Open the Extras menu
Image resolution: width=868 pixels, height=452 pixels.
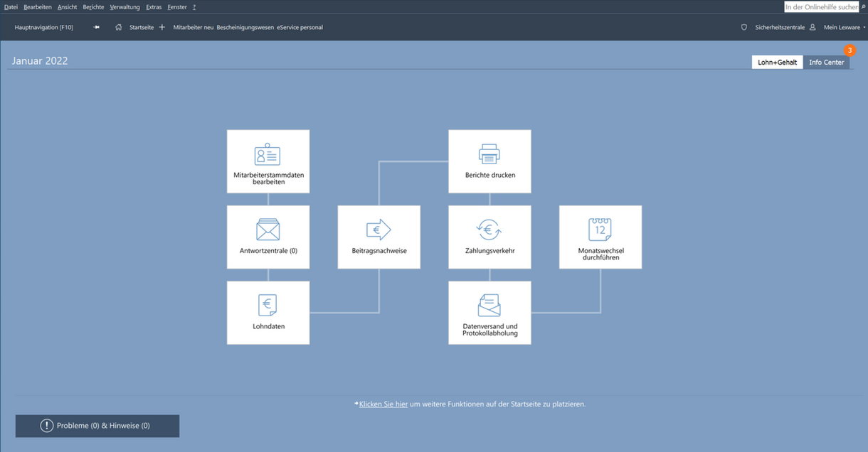coord(154,6)
